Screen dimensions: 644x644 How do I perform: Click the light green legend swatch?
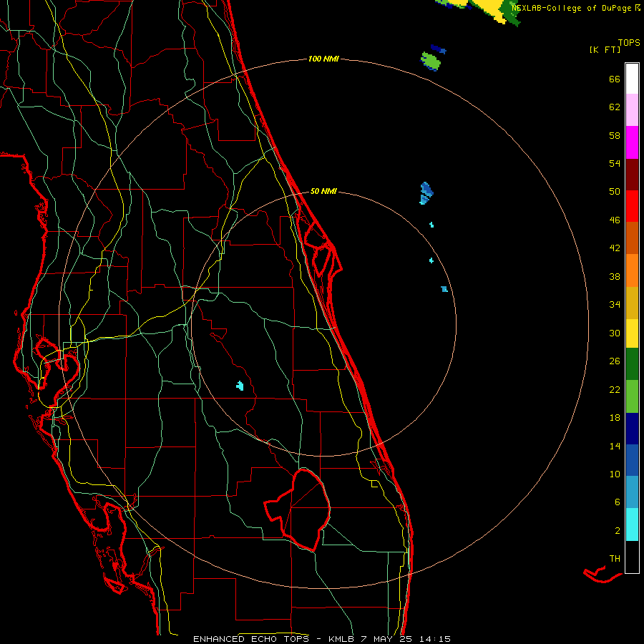pos(632,396)
